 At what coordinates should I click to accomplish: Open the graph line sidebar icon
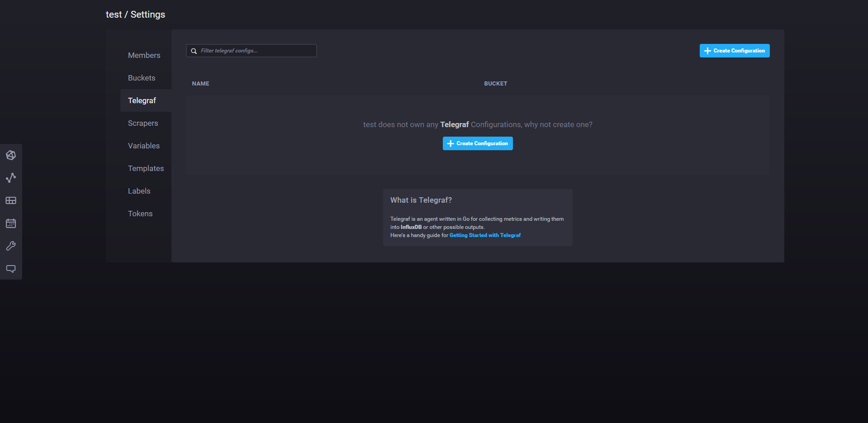pos(11,178)
